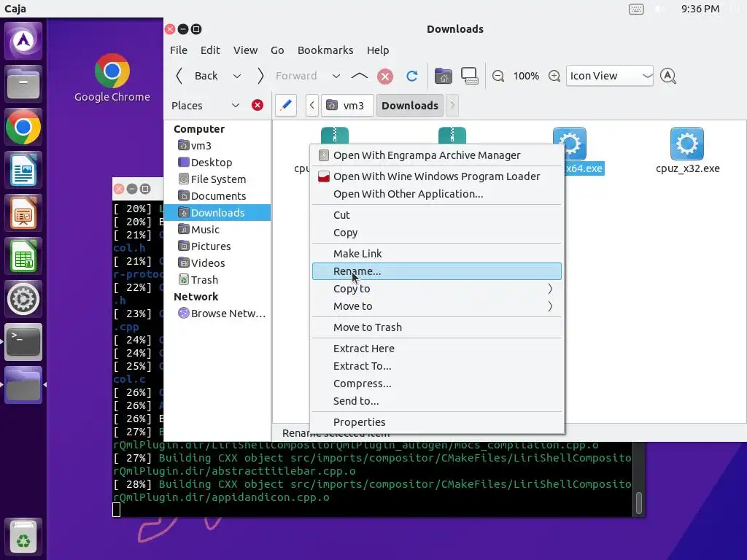Choose Extract To option
The image size is (747, 560).
pos(437,366)
